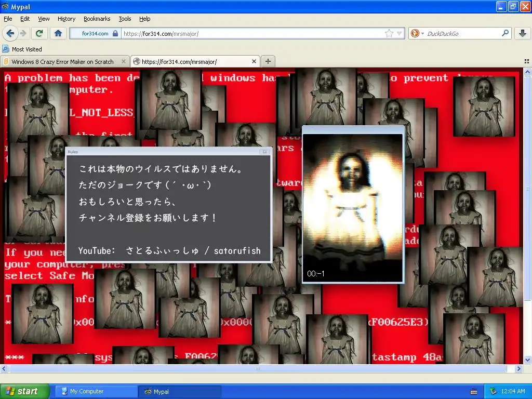The height and width of the screenshot is (399, 532).
Task: Click the magnifier search icon
Action: (x=505, y=33)
